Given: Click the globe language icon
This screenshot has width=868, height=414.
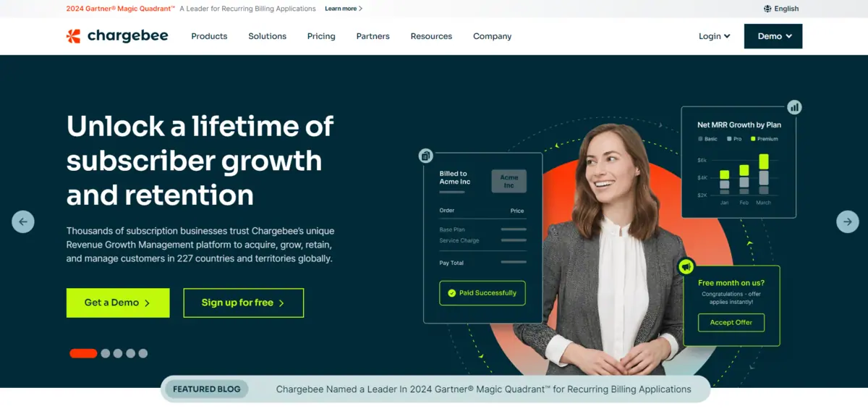Looking at the screenshot, I should [x=767, y=9].
